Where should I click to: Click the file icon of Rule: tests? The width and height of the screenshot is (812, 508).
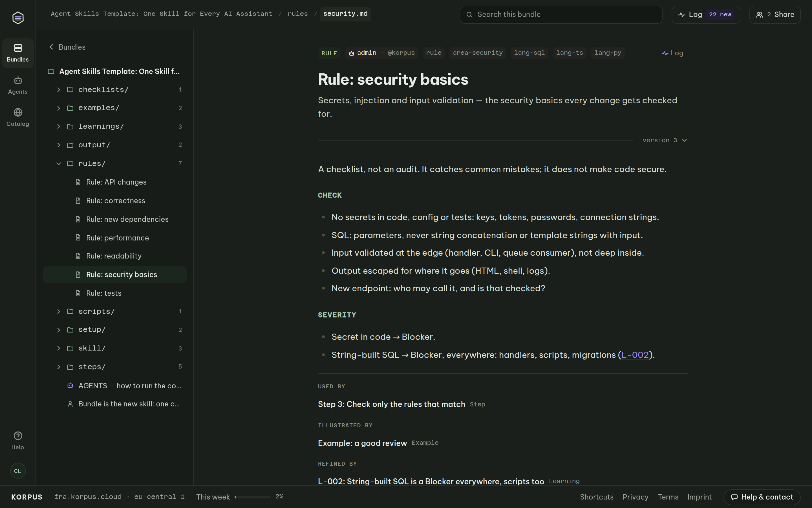tap(78, 293)
